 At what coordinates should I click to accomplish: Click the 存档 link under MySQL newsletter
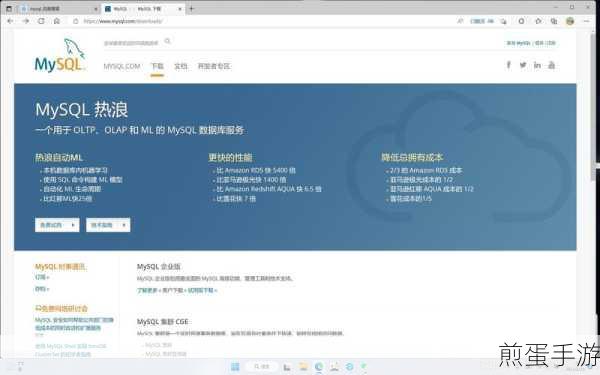tap(42, 289)
